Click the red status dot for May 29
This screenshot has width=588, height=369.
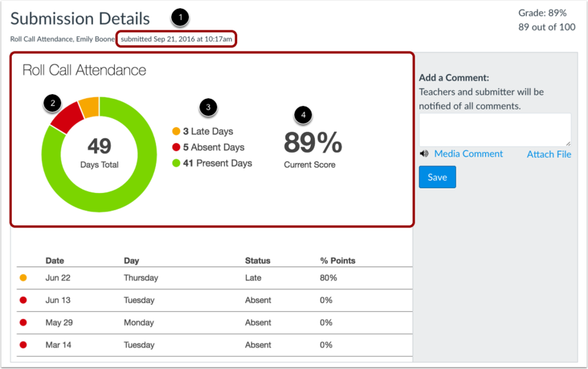[x=23, y=322]
